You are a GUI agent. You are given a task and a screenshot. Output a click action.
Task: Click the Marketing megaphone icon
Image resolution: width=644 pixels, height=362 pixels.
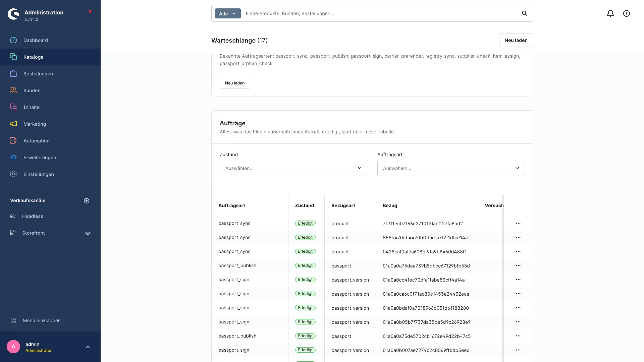pyautogui.click(x=13, y=124)
